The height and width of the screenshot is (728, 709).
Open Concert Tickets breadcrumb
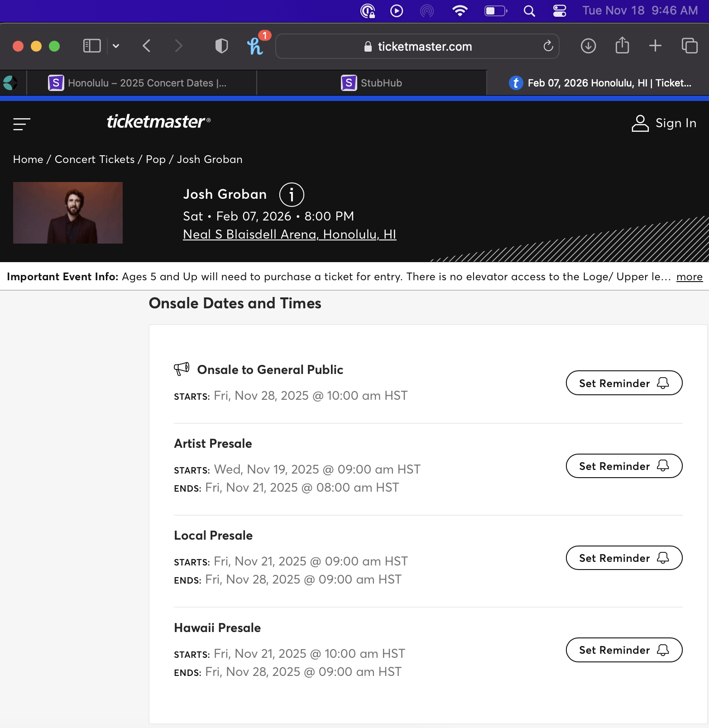click(x=95, y=159)
